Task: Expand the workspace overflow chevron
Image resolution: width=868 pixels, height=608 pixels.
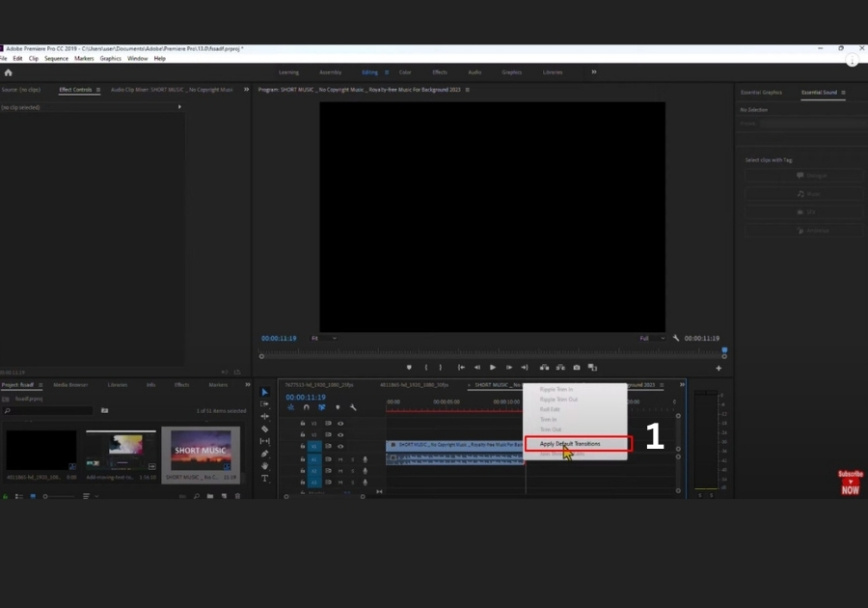Action: [x=593, y=72]
